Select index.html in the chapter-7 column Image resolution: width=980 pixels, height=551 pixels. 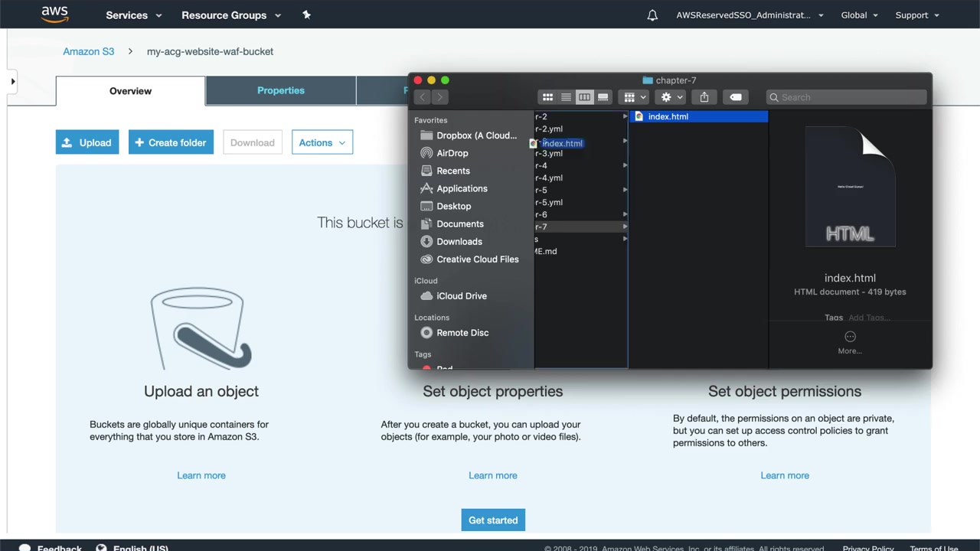coord(698,116)
